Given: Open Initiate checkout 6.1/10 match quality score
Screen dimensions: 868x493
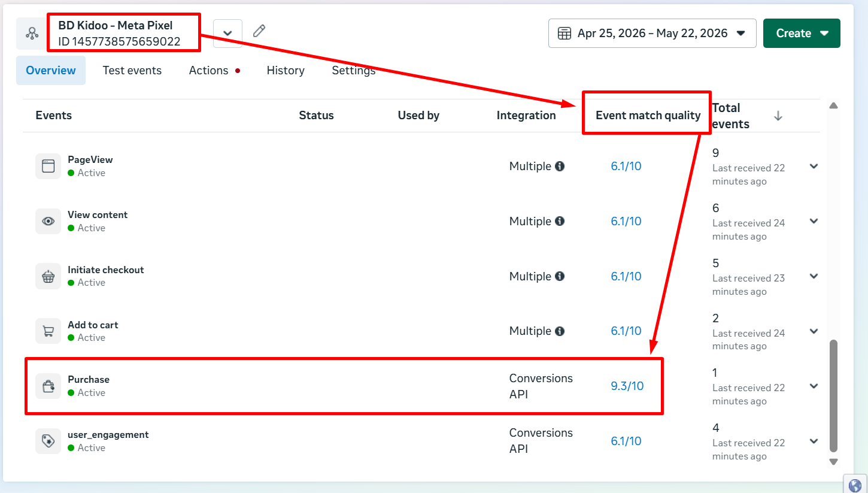Looking at the screenshot, I should [626, 276].
